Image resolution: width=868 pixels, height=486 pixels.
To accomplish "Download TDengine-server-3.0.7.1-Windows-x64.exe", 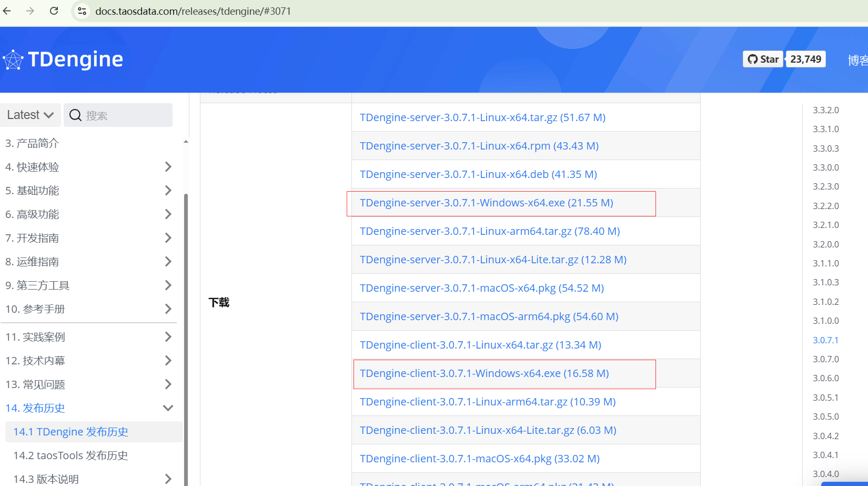I will coord(486,203).
